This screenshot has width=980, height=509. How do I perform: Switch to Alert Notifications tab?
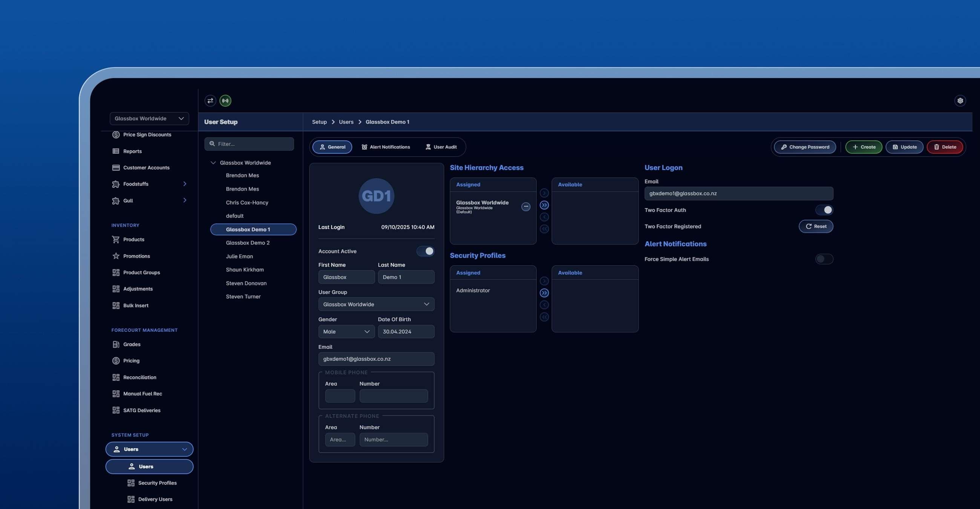385,147
